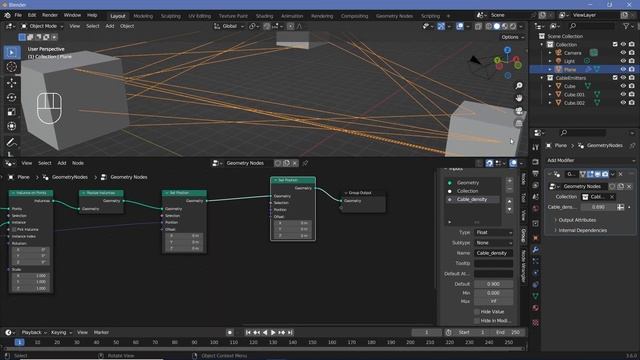
Task: Toggle the Hide Value checkbox
Action: tap(477, 312)
